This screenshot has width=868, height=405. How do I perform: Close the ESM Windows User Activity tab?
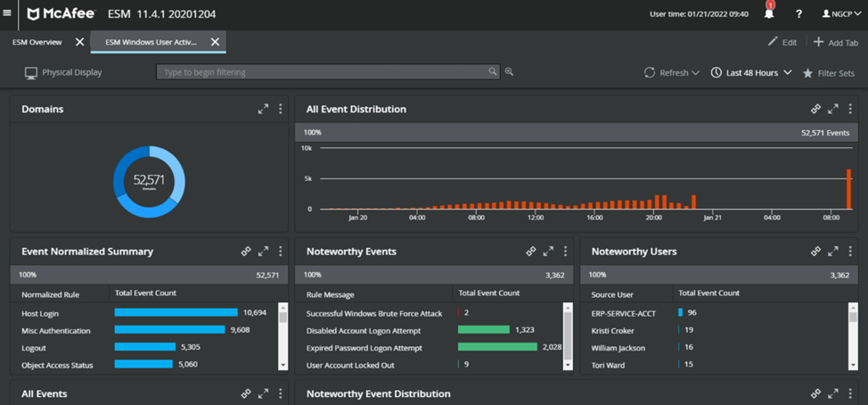click(215, 42)
